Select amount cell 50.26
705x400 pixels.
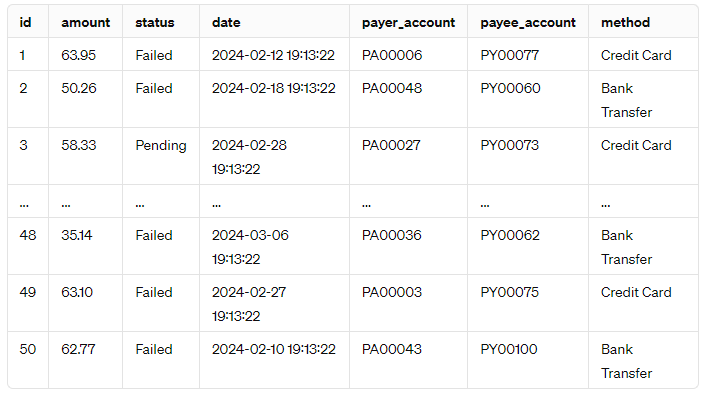(79, 88)
